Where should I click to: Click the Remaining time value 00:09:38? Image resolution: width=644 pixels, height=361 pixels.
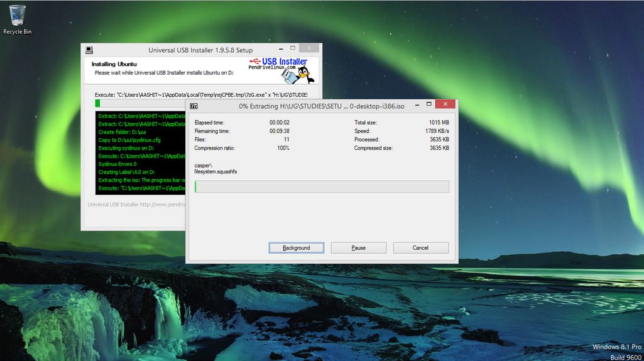[280, 131]
